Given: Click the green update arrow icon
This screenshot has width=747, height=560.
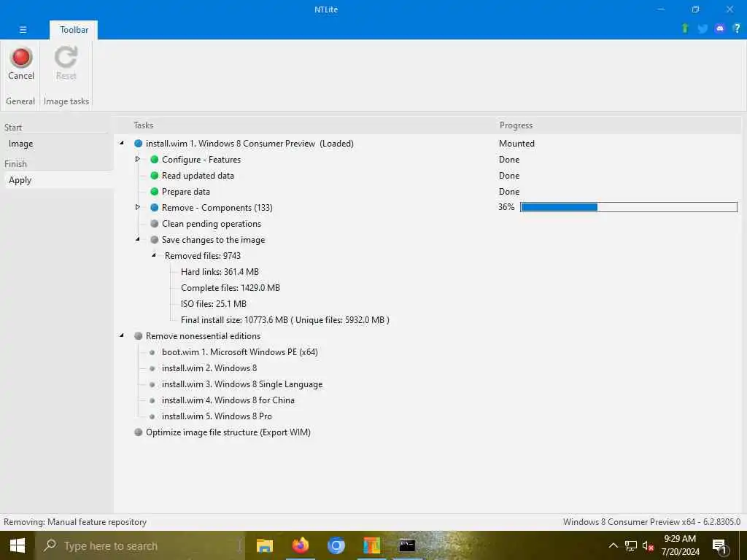Looking at the screenshot, I should (x=685, y=28).
